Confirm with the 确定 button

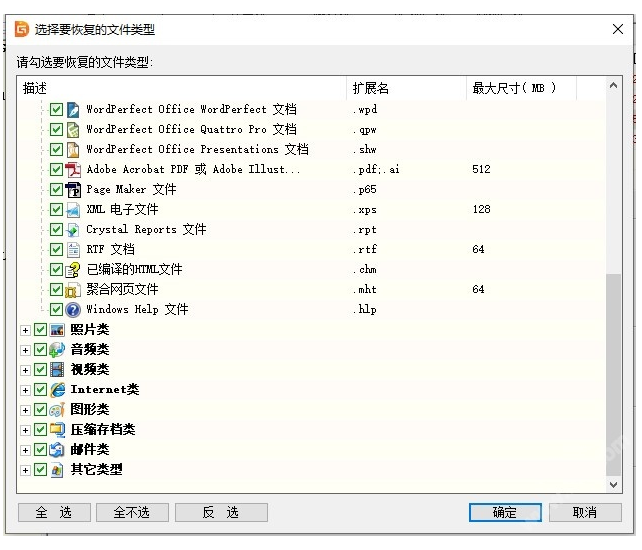pos(505,512)
